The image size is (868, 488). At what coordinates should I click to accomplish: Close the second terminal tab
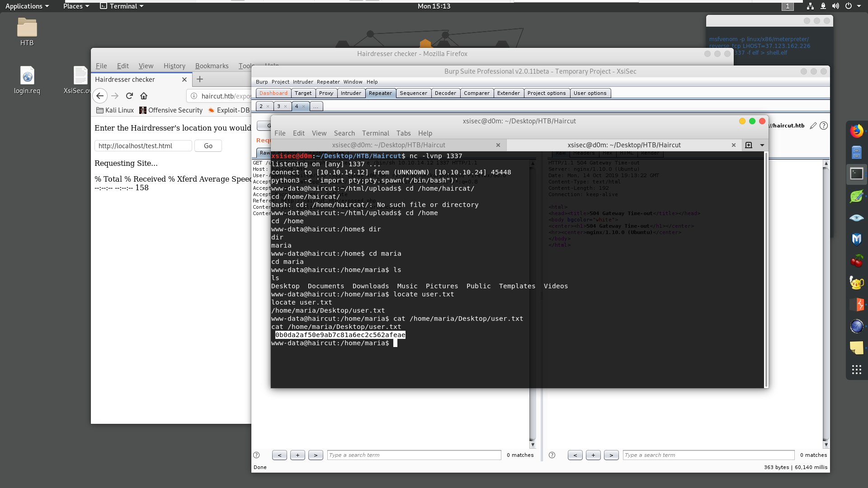(x=734, y=145)
